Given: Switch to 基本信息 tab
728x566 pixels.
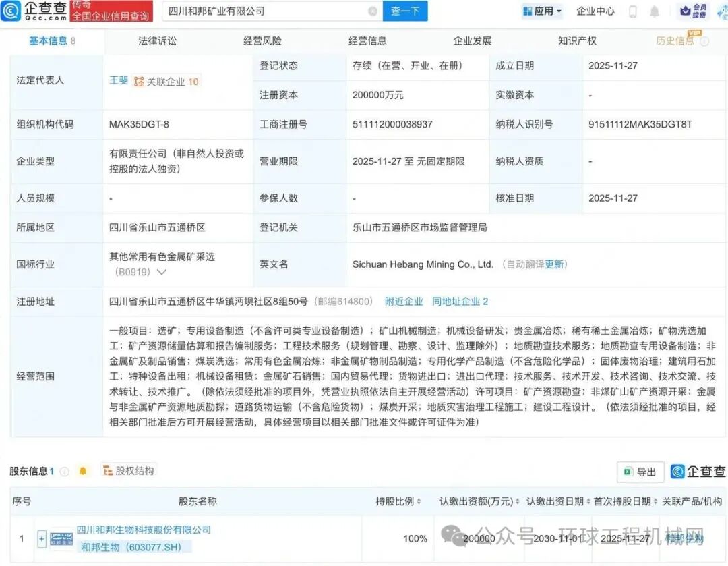Looking at the screenshot, I should click(x=52, y=41).
